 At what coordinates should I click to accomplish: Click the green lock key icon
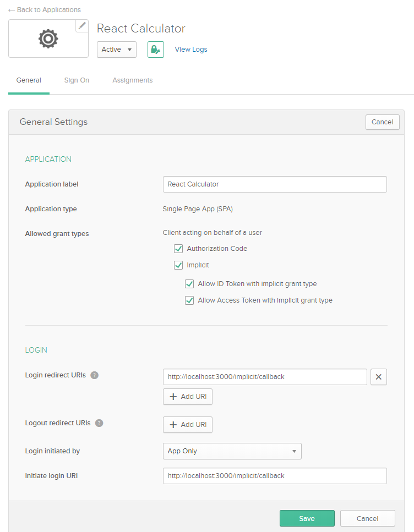pos(156,50)
